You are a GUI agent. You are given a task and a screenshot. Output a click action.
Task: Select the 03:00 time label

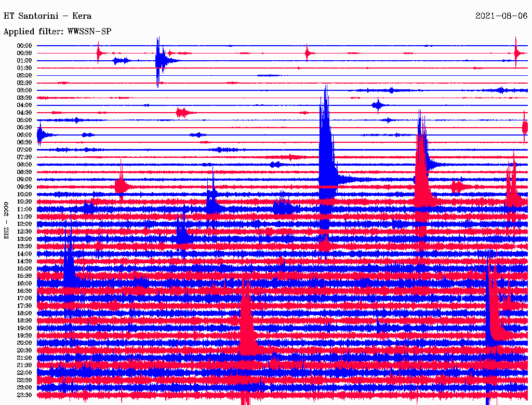tap(24, 90)
